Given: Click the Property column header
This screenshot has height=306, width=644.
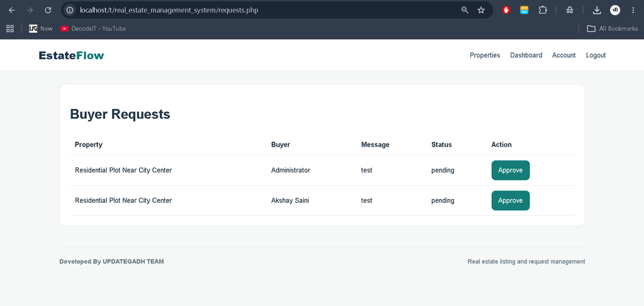Looking at the screenshot, I should point(89,144).
